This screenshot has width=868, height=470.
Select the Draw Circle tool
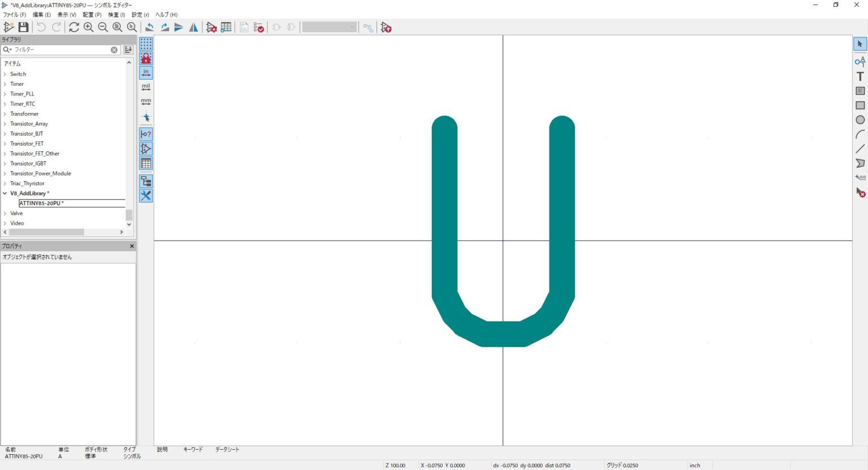pos(860,120)
